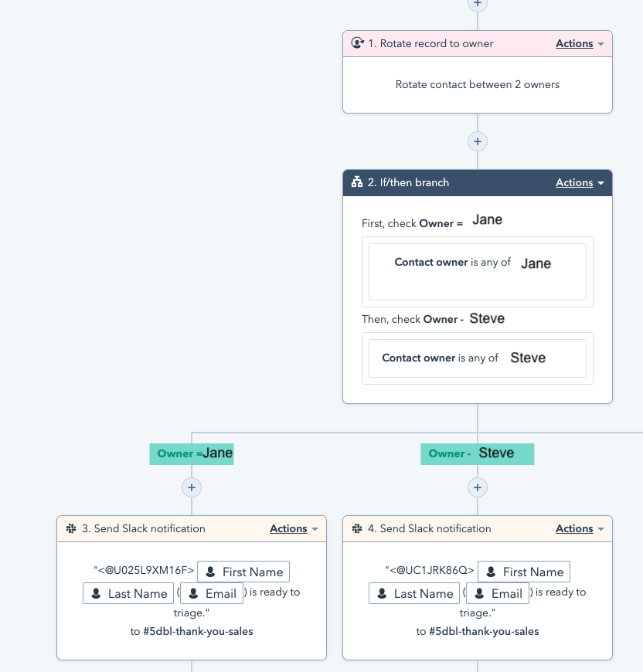Click plus button between steps 1 and 2

(477, 141)
